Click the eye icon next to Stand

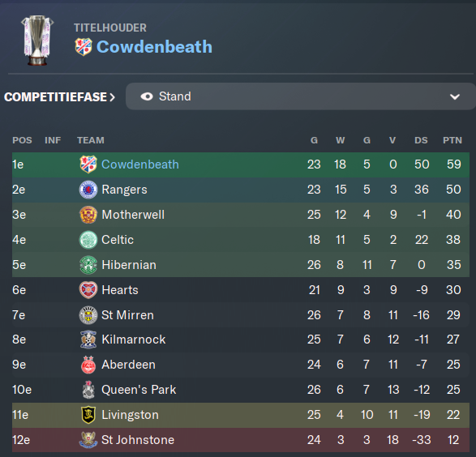tap(147, 96)
